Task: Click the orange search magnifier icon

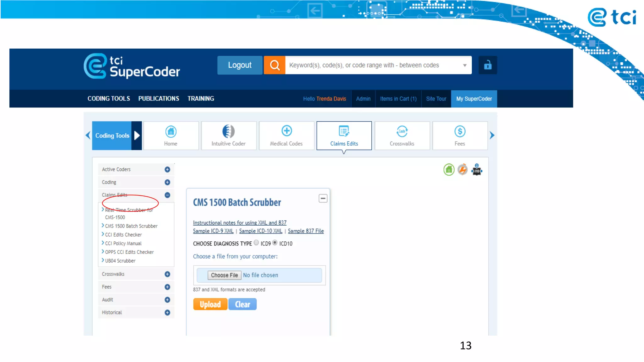Action: 275,65
